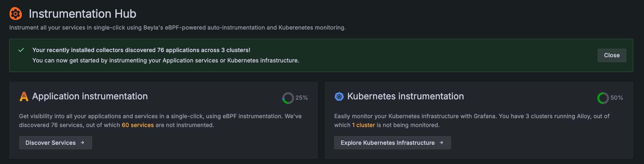Click the Application instrumentation card icon
Screen dimensions: 644x164
click(24, 96)
